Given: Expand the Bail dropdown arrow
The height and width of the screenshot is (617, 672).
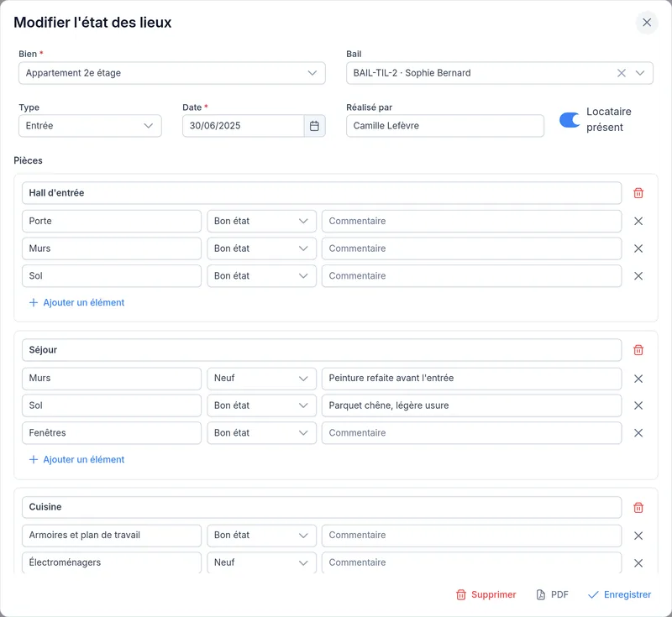Looking at the screenshot, I should click(640, 73).
